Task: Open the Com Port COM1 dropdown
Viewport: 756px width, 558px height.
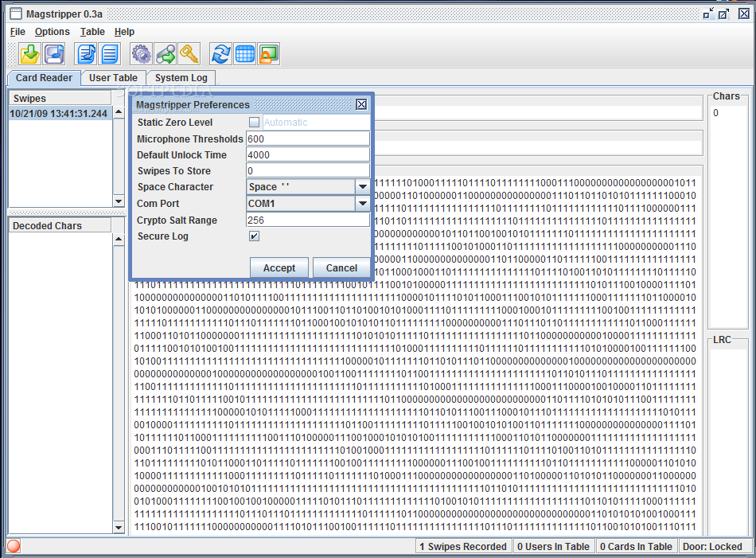Action: pos(363,204)
